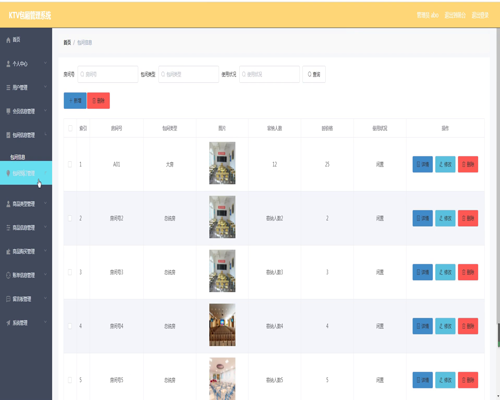This screenshot has height=400, width=500.
Task: Select the checkbox for row 4
Action: [70, 326]
